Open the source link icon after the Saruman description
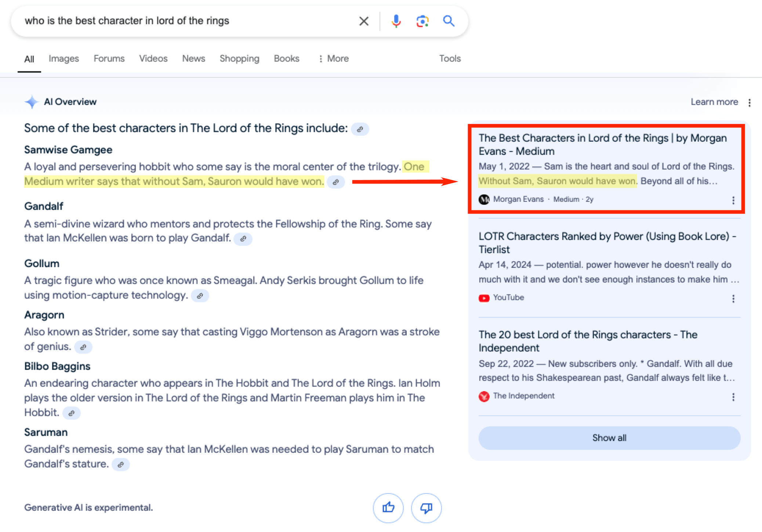The image size is (762, 532). coord(120,464)
